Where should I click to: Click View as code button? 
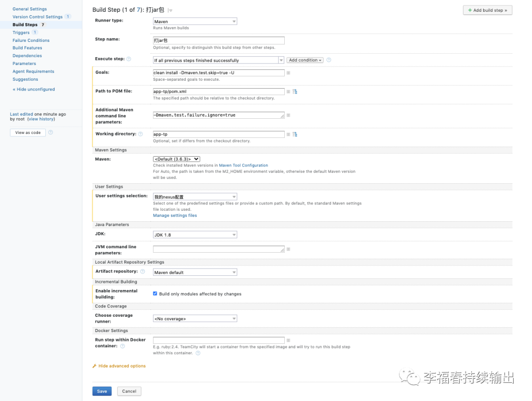28,133
